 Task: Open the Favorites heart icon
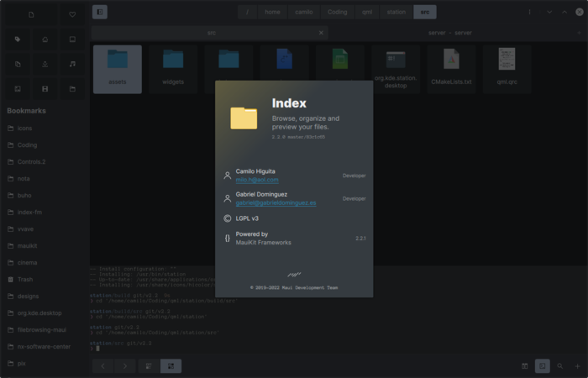pyautogui.click(x=72, y=14)
